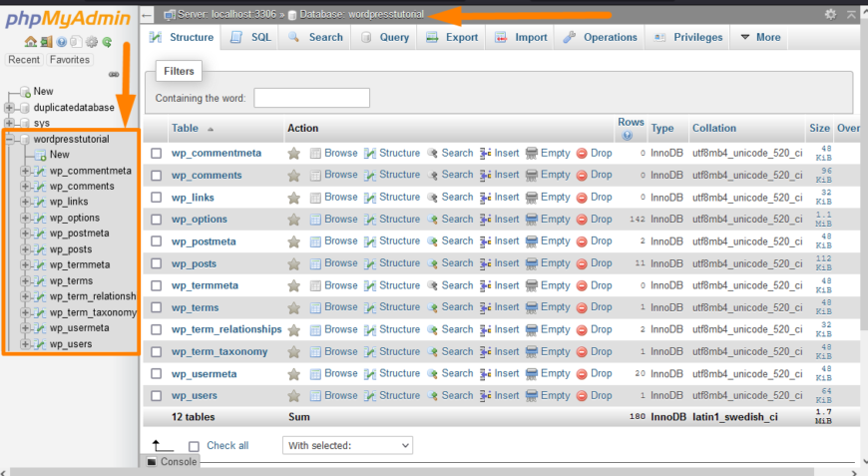The image size is (868, 476).
Task: Expand the duplicatedatabase tree node
Action: (10, 108)
